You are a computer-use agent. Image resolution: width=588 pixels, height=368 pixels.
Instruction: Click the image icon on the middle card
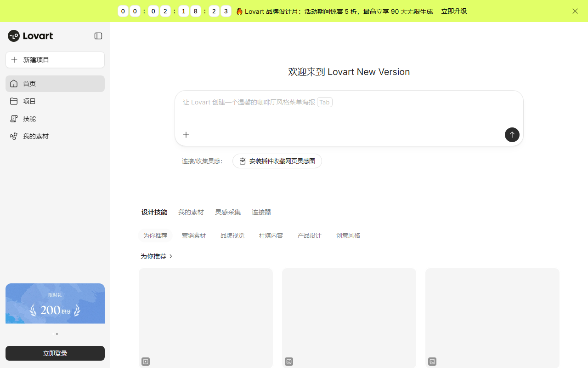point(289,362)
